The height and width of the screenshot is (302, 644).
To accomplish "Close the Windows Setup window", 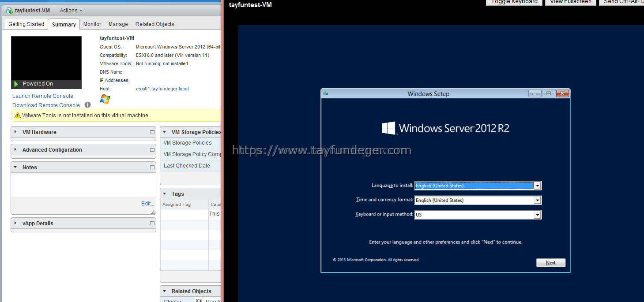I will [x=562, y=93].
